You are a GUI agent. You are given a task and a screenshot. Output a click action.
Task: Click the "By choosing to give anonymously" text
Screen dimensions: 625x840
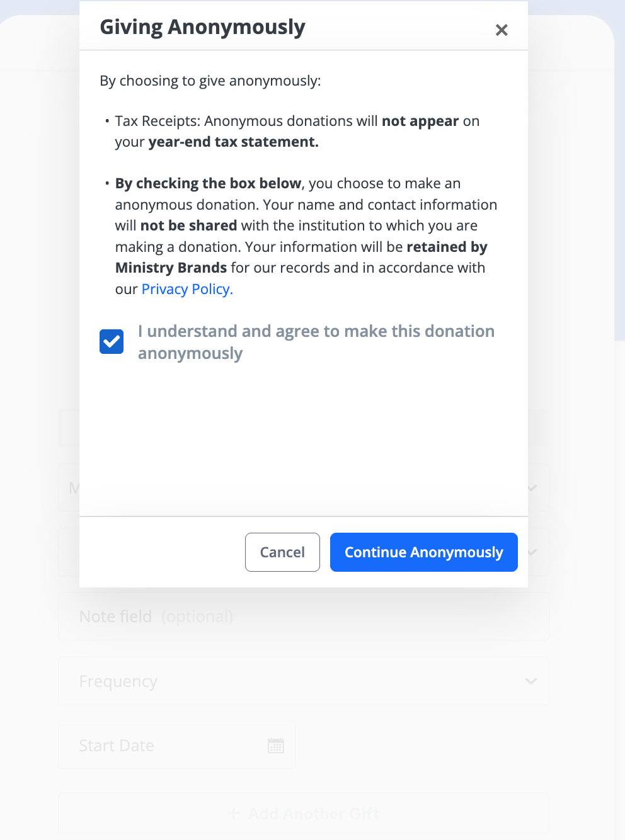(210, 81)
